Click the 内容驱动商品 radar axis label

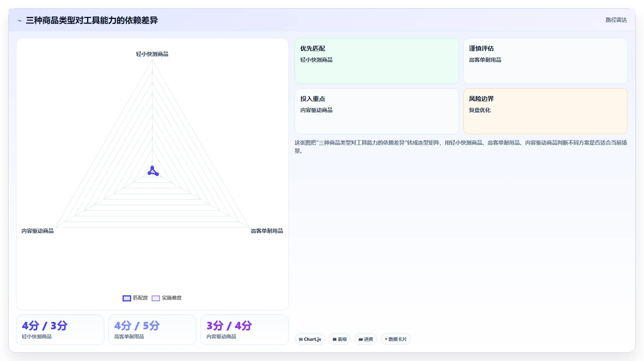click(38, 231)
